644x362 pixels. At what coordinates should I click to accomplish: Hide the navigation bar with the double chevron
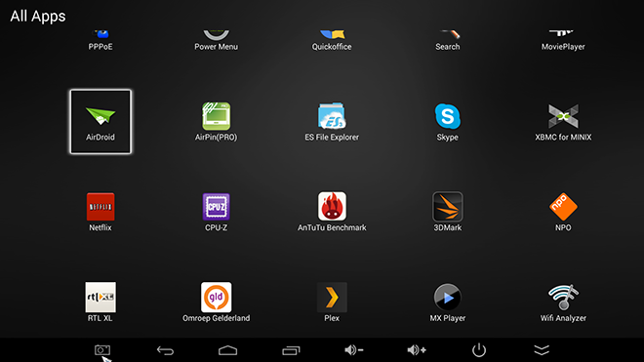click(542, 350)
